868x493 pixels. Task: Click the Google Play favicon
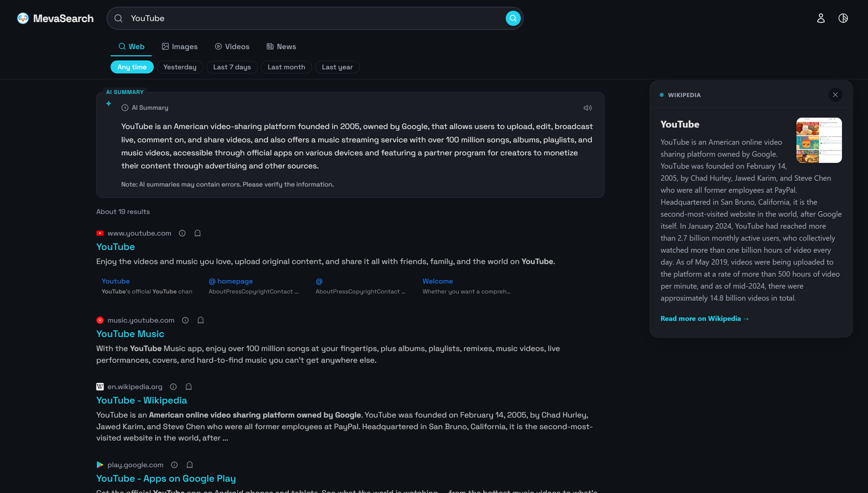click(100, 465)
